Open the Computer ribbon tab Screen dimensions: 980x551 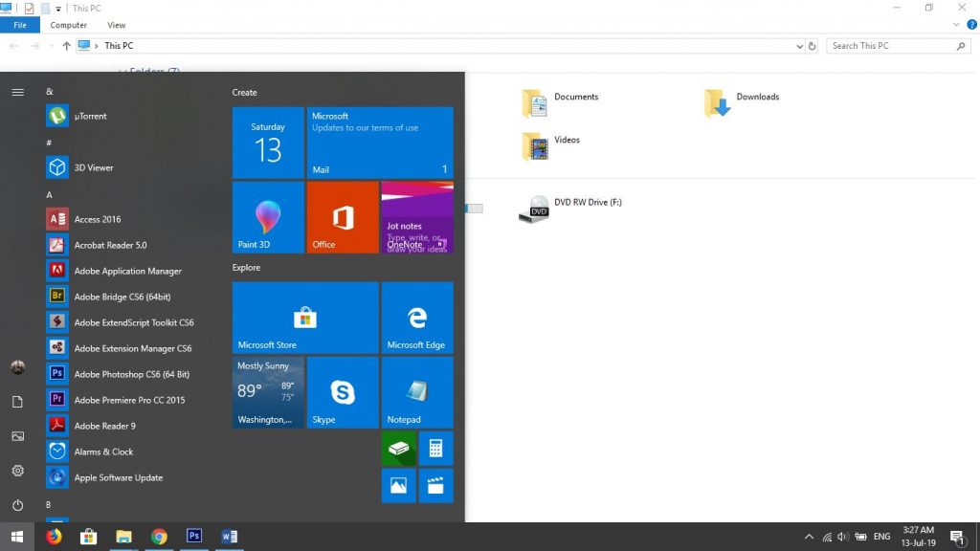click(x=68, y=25)
